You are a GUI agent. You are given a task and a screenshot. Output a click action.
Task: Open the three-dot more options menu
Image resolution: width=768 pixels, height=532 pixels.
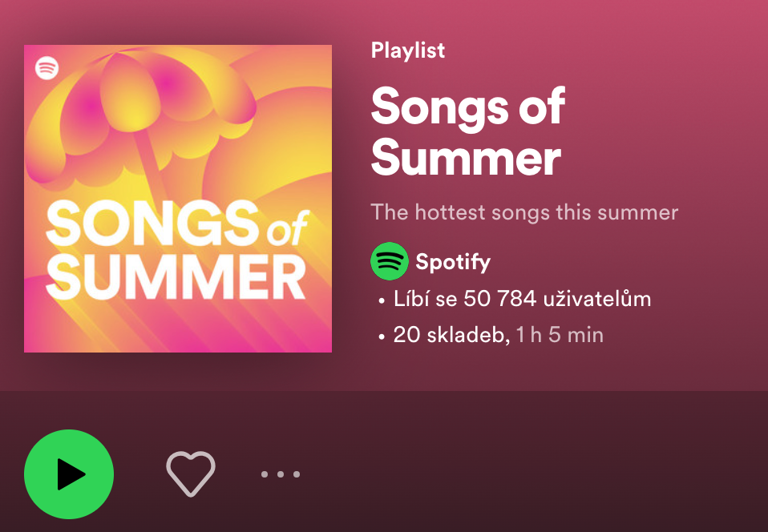coord(281,474)
